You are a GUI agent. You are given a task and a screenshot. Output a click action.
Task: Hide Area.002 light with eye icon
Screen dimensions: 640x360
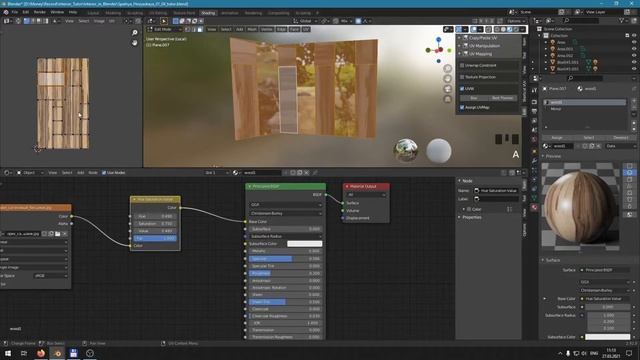(634, 56)
